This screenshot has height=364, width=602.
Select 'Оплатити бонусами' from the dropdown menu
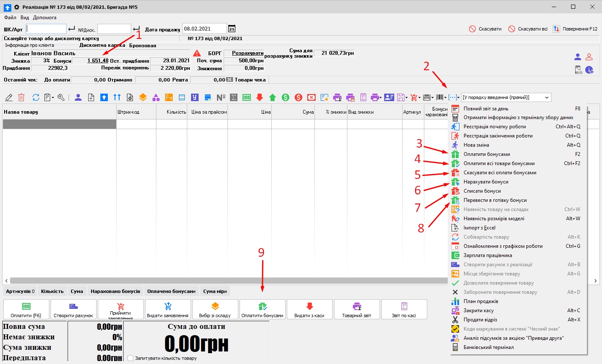tap(487, 154)
